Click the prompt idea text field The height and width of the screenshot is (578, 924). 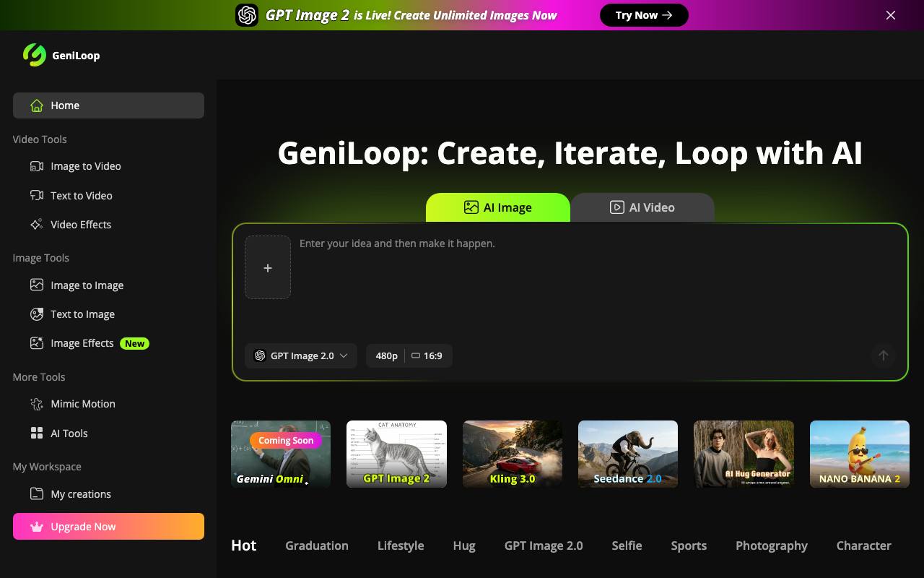coord(599,282)
